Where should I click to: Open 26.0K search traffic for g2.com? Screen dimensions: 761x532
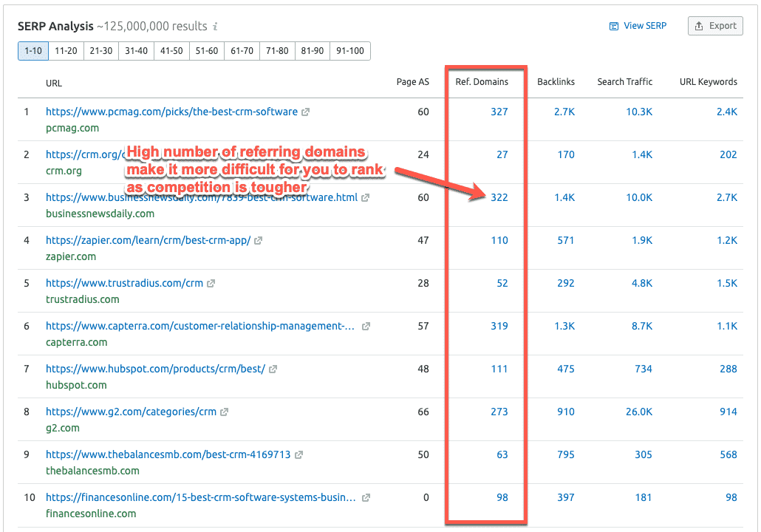click(638, 412)
